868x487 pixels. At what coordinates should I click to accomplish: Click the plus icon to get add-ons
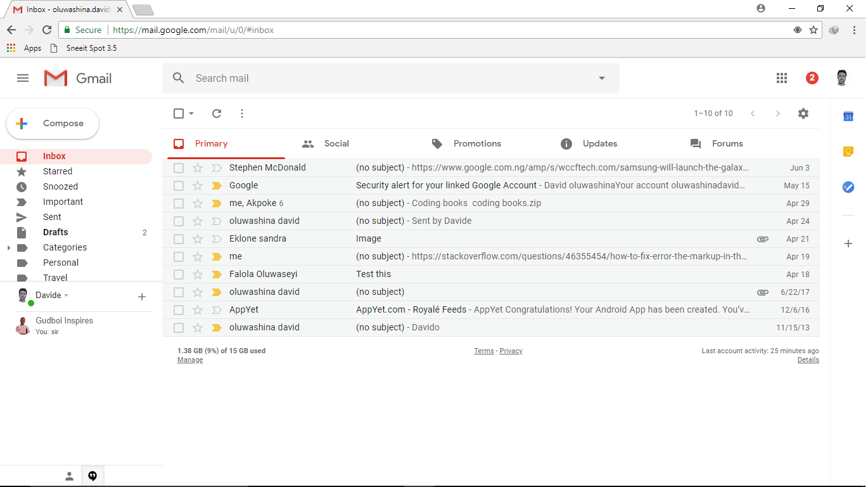coord(848,243)
